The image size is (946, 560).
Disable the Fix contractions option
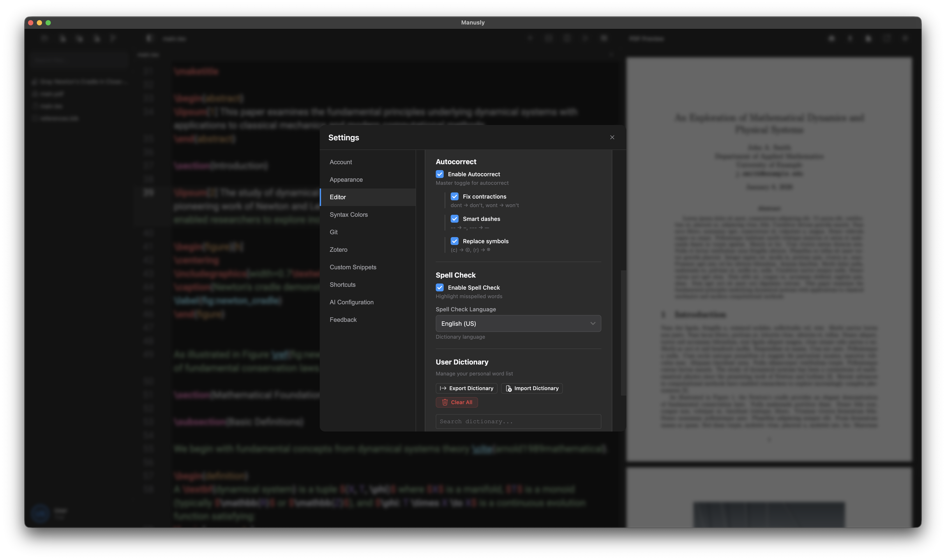455,196
